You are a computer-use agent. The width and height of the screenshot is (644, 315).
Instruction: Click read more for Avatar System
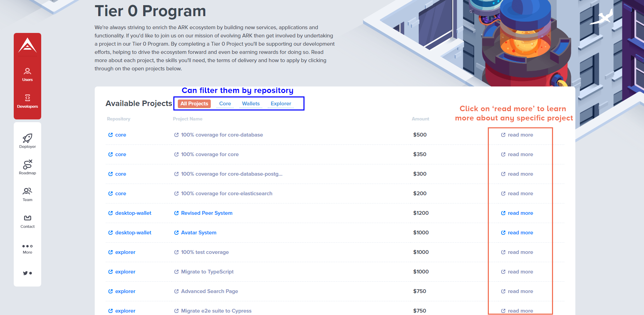517,233
